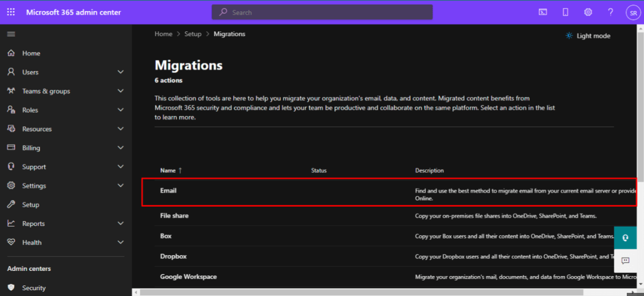Click the horizontal scrollbar thumb
The width and height of the screenshot is (644, 296).
click(x=362, y=293)
